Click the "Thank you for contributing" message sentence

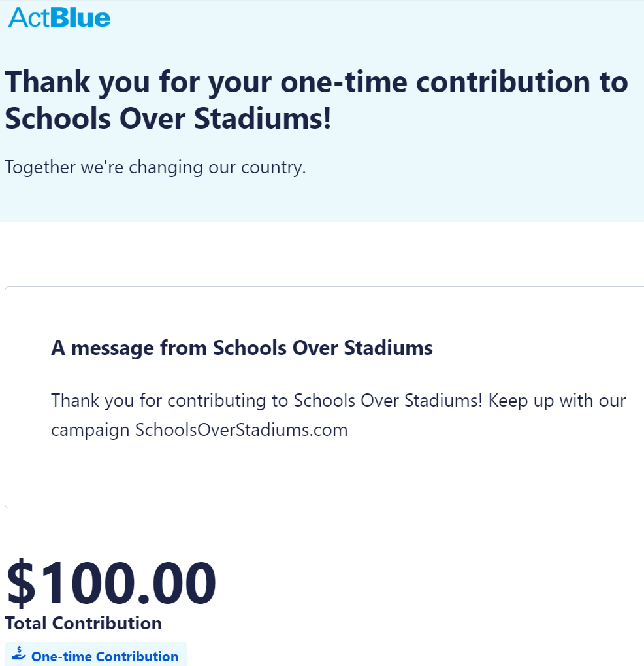266,400
